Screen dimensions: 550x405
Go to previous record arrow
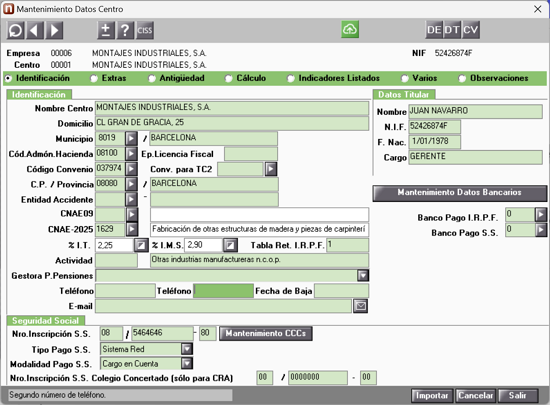pyautogui.click(x=35, y=30)
